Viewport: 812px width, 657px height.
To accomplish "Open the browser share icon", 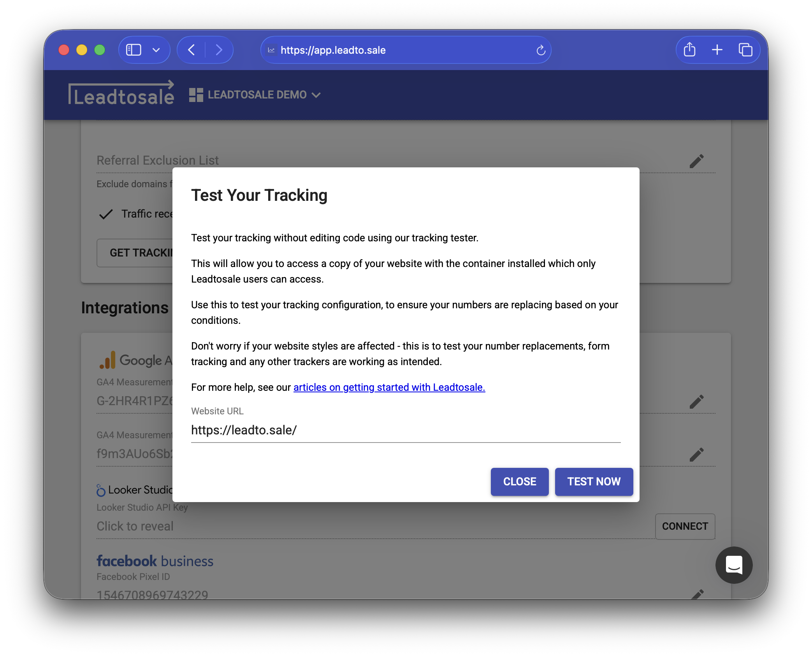I will click(x=689, y=50).
